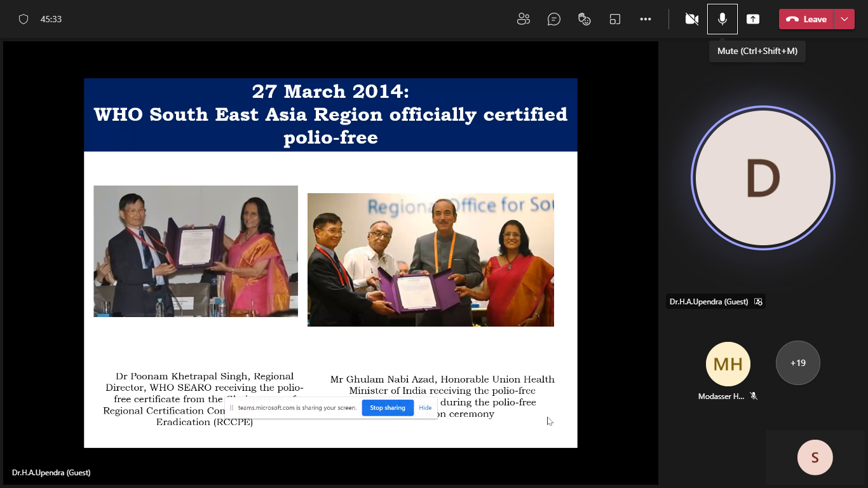Click the meeting timer 45:33
Viewport: 868px width, 488px height.
pyautogui.click(x=51, y=19)
